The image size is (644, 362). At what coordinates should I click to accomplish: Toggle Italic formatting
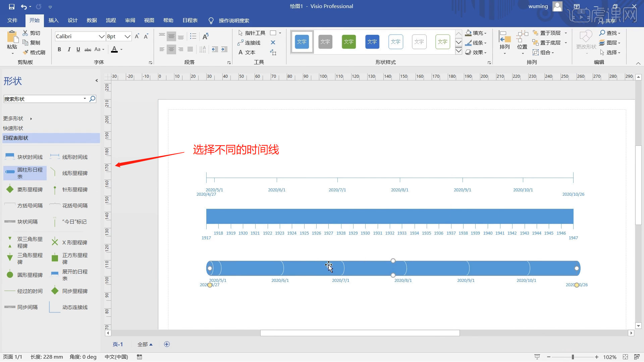click(69, 49)
